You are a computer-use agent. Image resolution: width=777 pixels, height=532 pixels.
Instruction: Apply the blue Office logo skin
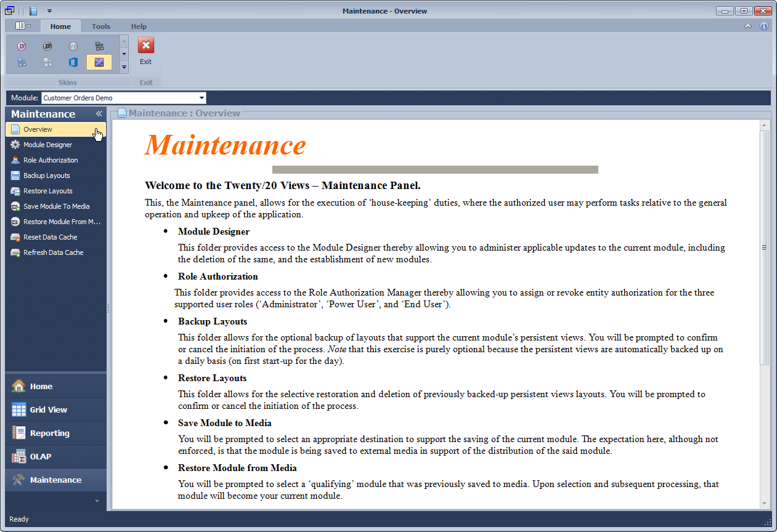73,62
